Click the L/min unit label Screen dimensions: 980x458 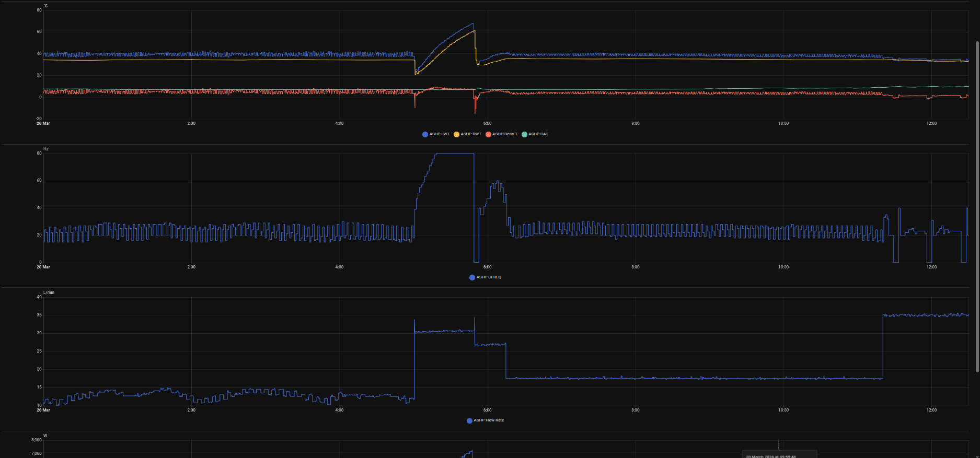[x=49, y=292]
